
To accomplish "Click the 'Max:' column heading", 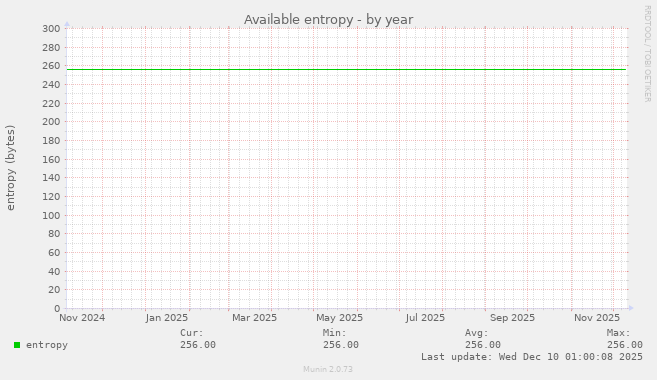I will pos(618,333).
